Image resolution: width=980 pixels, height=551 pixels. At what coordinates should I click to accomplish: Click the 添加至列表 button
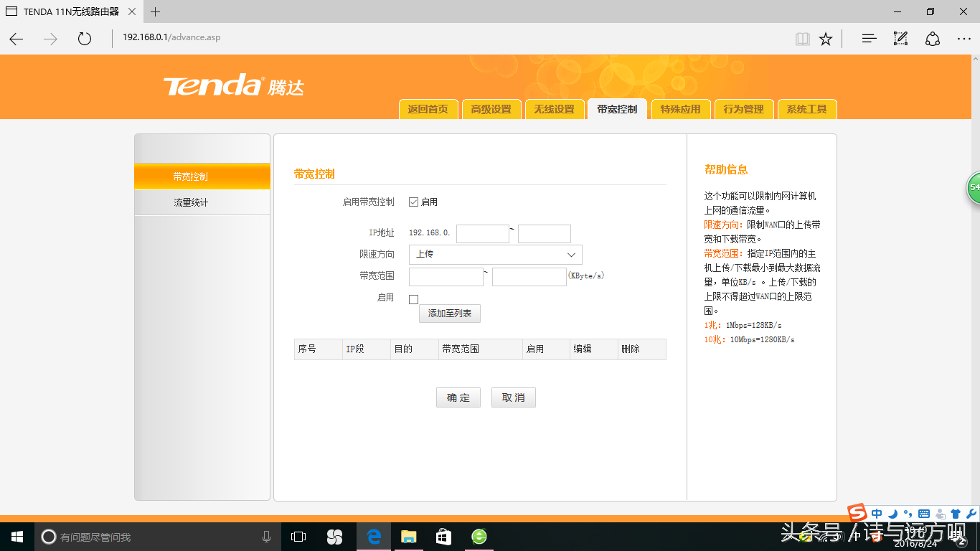[450, 314]
